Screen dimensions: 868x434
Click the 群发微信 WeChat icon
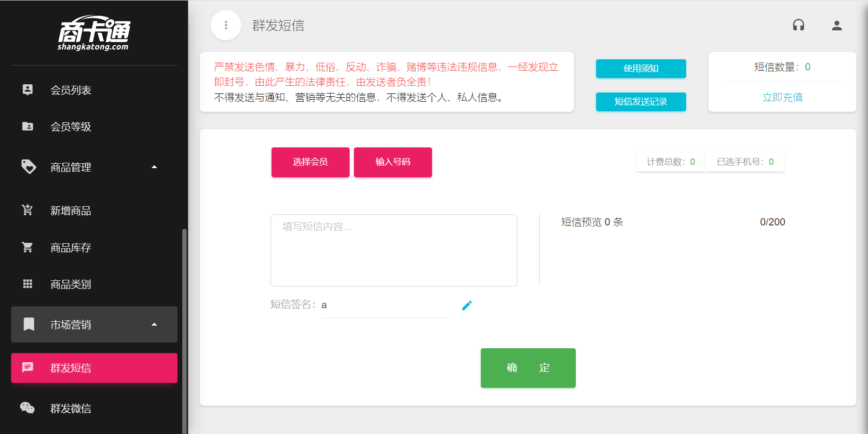point(27,408)
